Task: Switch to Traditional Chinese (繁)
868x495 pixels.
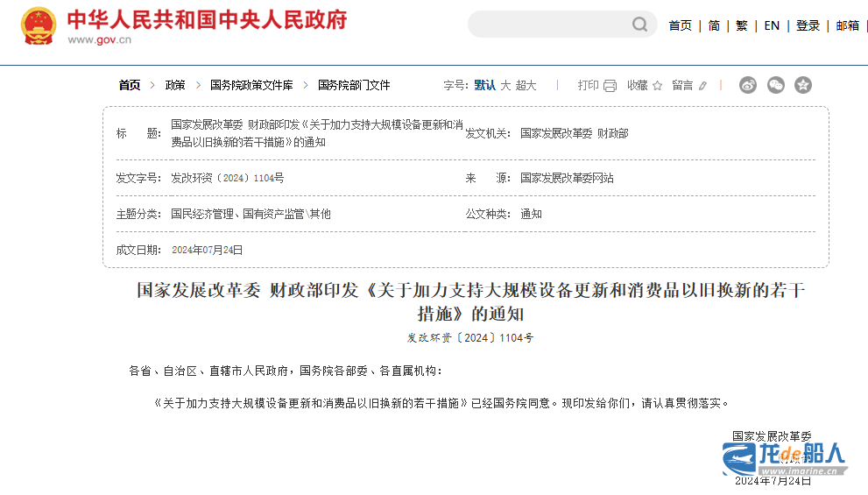Action: click(742, 25)
